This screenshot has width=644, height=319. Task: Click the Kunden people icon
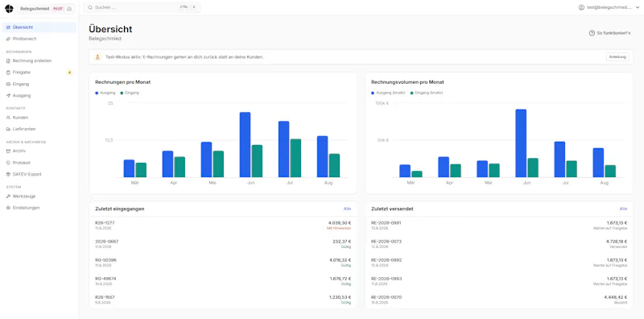click(x=9, y=118)
